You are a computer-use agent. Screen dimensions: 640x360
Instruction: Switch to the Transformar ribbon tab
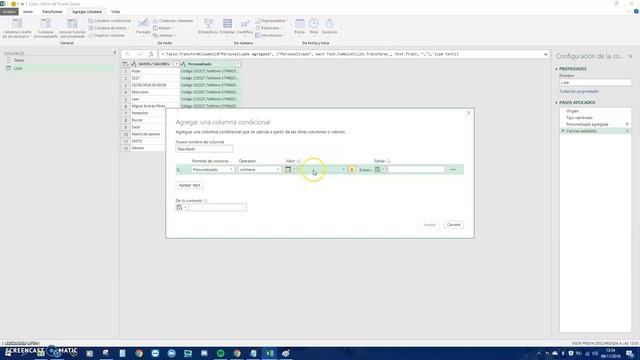pyautogui.click(x=52, y=11)
